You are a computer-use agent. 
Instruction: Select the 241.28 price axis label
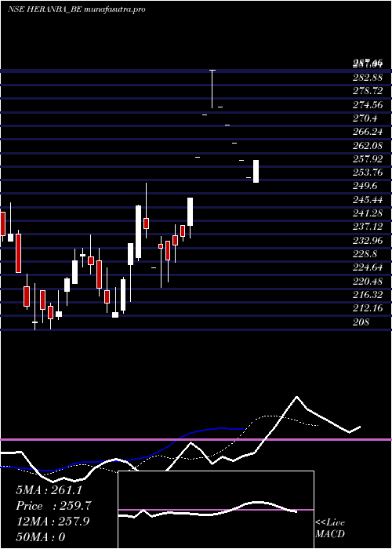pyautogui.click(x=368, y=213)
